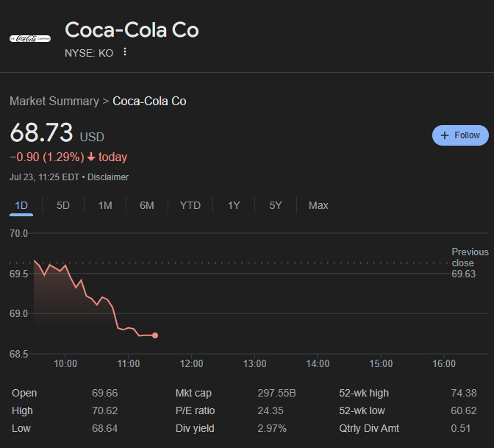Image resolution: width=494 pixels, height=448 pixels.
Task: Click the Mkt cap value 297.55B
Action: pyautogui.click(x=276, y=393)
